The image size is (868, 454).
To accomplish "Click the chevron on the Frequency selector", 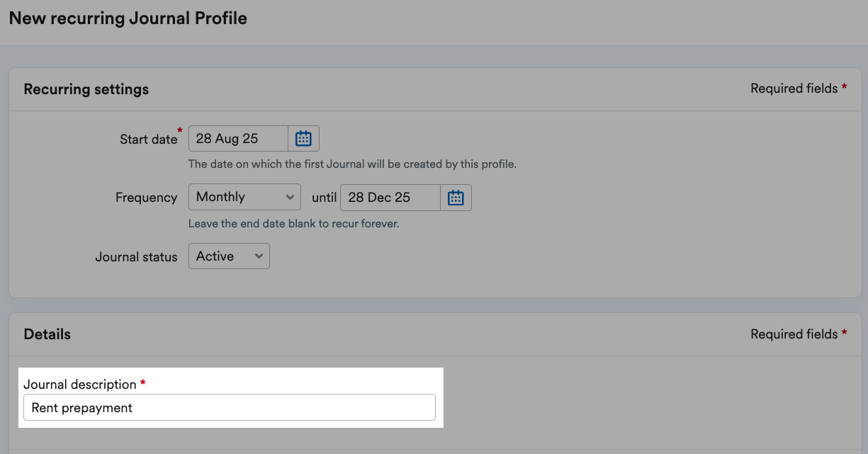I will pos(289,197).
